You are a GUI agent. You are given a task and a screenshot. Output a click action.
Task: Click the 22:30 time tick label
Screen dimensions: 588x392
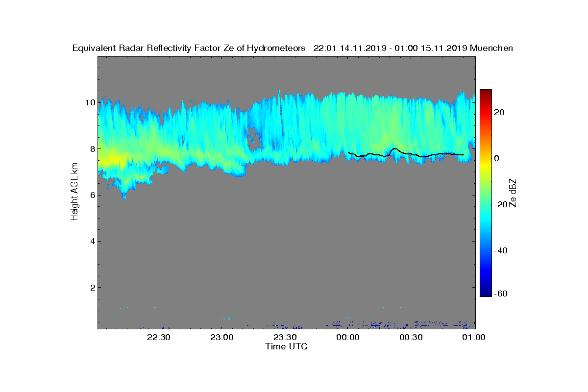(x=159, y=337)
